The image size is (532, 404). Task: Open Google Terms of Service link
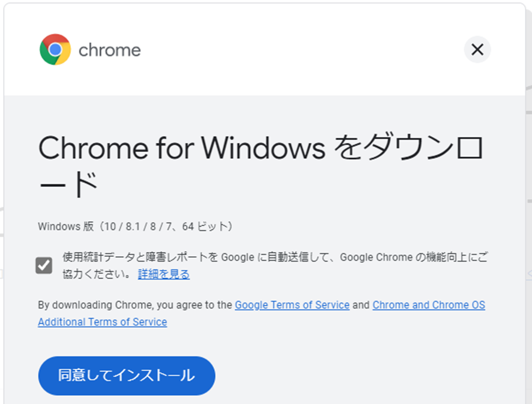click(x=292, y=305)
